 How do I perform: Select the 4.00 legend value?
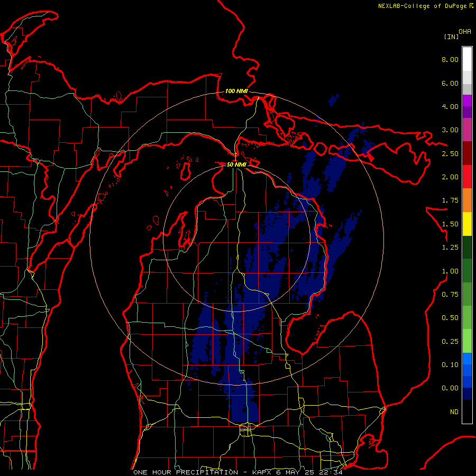point(450,106)
